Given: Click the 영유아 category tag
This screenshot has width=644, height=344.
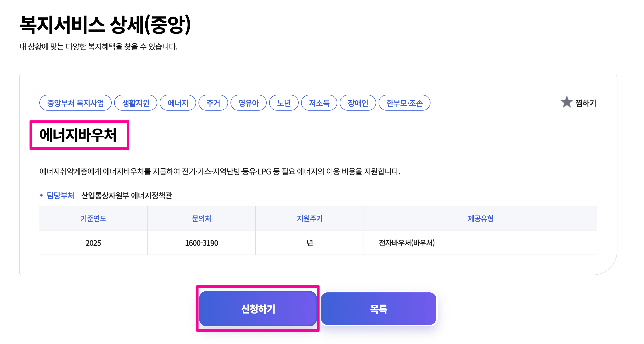Looking at the screenshot, I should [x=248, y=103].
